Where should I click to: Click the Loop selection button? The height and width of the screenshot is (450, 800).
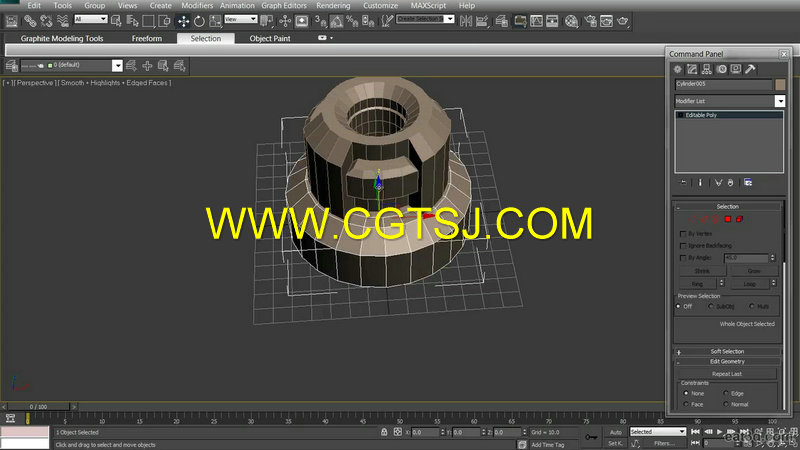[749, 284]
